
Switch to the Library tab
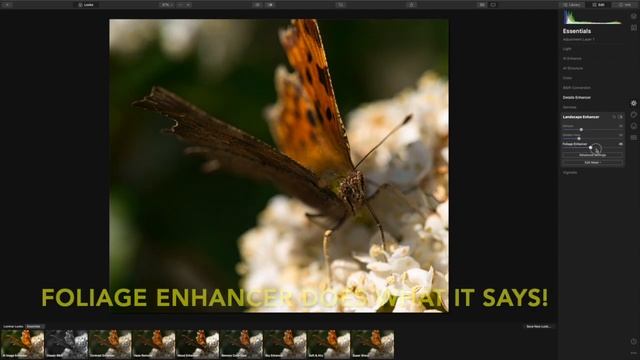coord(572,5)
